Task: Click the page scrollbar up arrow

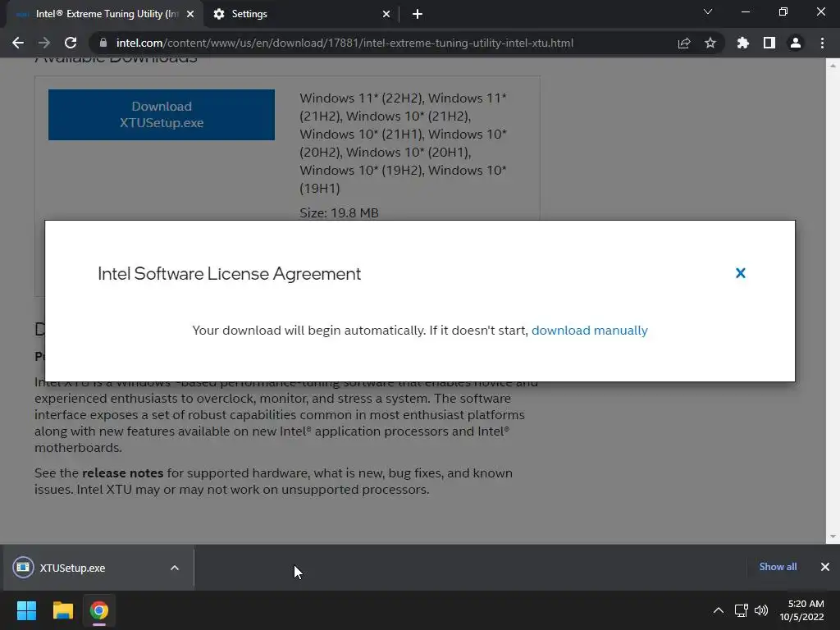Action: click(x=833, y=66)
